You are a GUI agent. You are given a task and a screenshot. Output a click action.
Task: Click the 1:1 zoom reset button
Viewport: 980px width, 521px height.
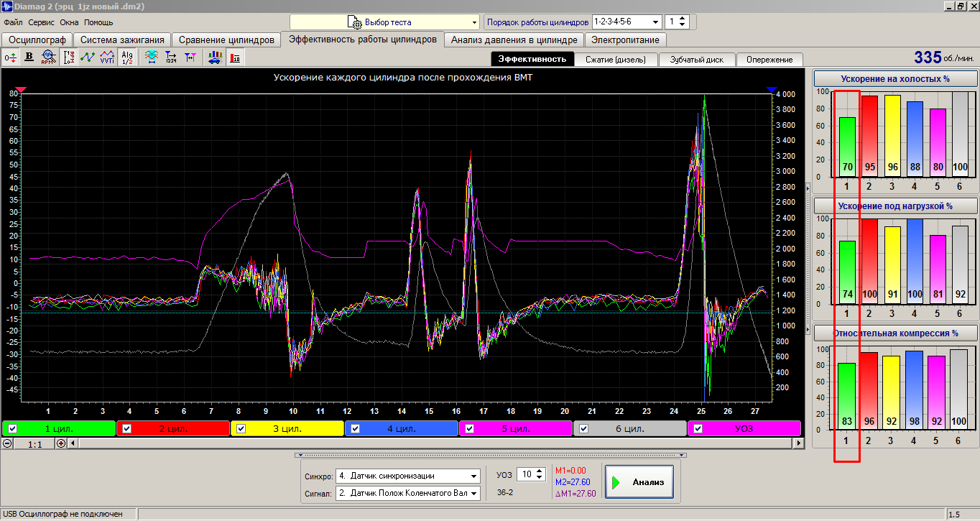(34, 444)
